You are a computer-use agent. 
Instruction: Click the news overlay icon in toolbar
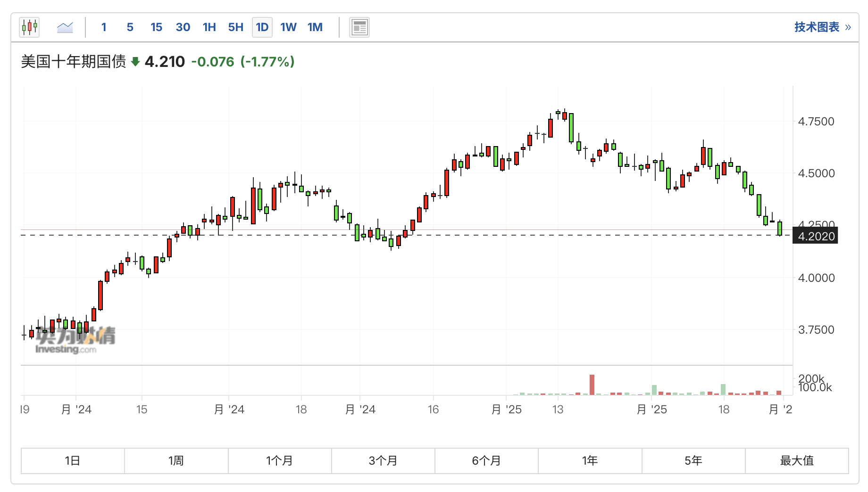tap(359, 27)
